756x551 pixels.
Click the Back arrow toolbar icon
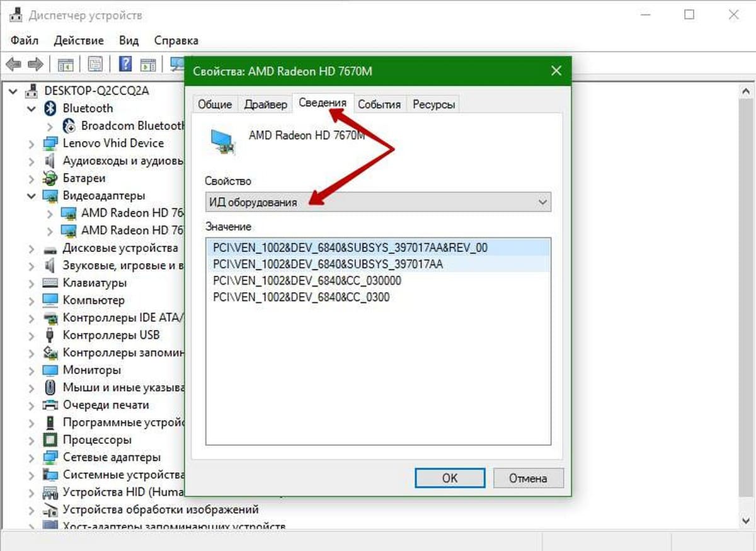[14, 64]
